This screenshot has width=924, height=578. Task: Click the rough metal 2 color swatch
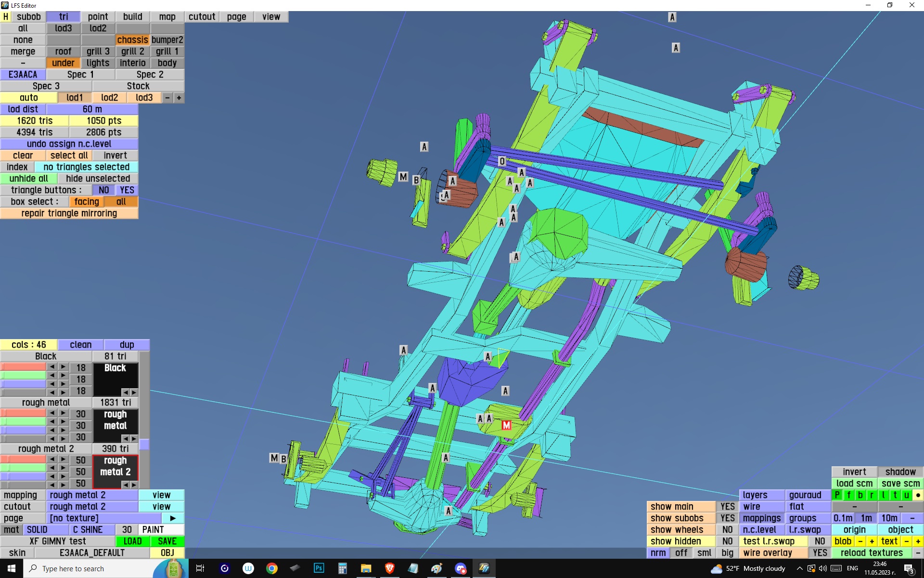(x=115, y=466)
